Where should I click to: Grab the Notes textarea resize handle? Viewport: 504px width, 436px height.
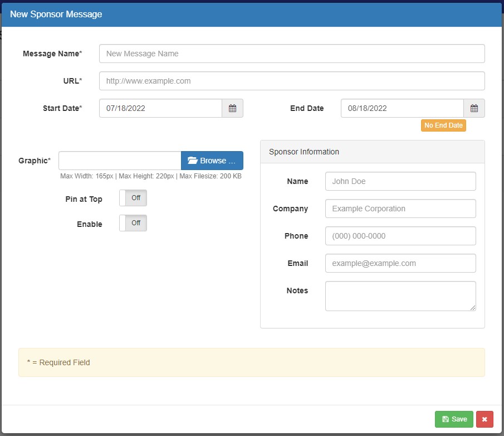point(473,308)
